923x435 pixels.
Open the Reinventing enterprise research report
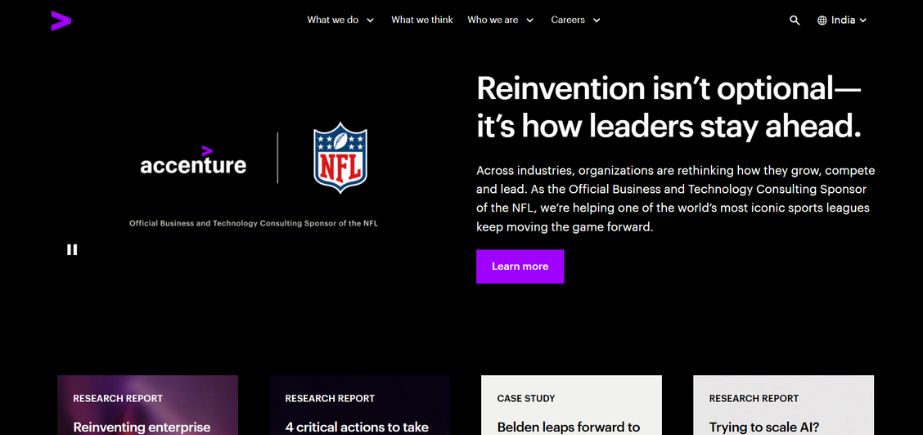[x=147, y=406]
